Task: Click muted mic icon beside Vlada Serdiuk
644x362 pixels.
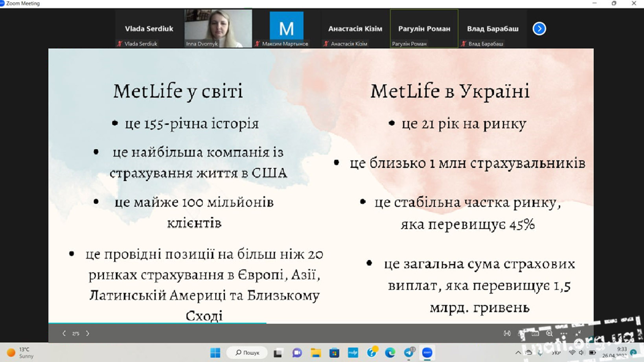Action: click(119, 44)
